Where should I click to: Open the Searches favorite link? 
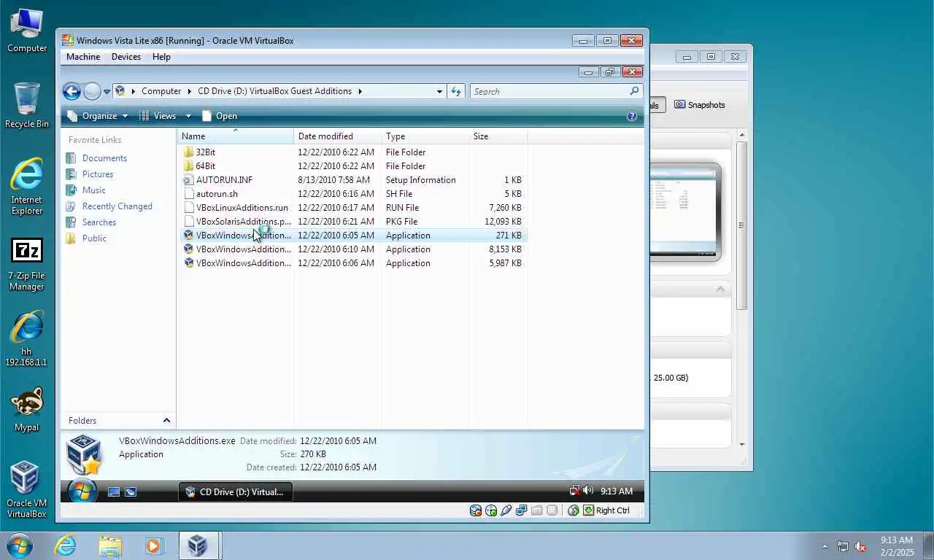(99, 222)
